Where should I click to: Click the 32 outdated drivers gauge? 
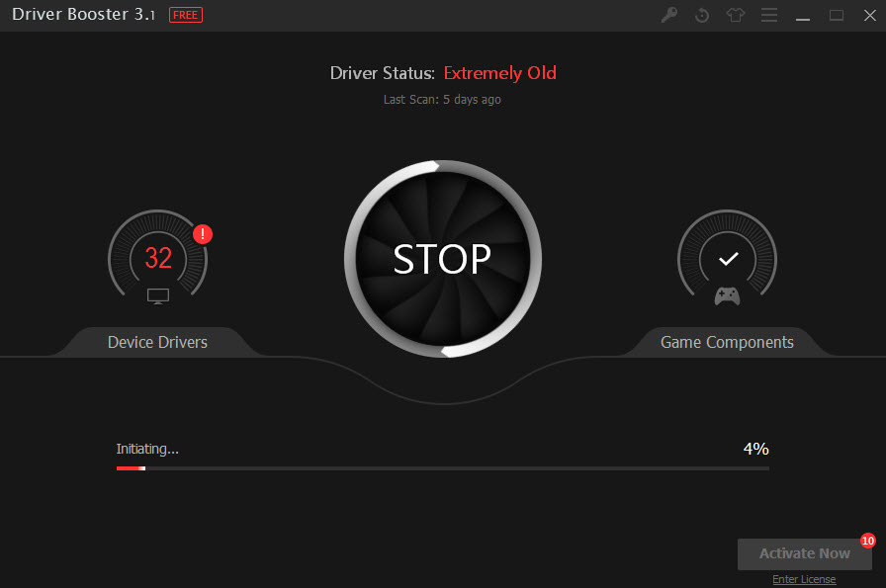(x=158, y=258)
